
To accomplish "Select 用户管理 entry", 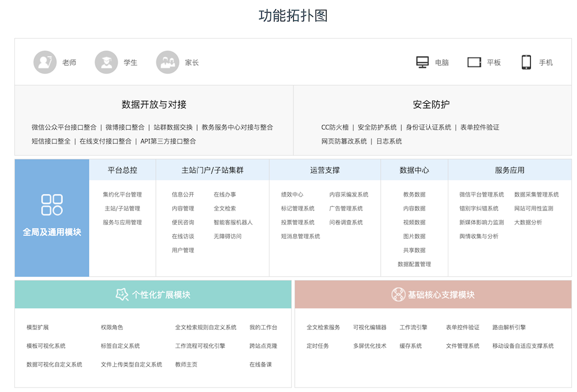I will (x=183, y=250).
